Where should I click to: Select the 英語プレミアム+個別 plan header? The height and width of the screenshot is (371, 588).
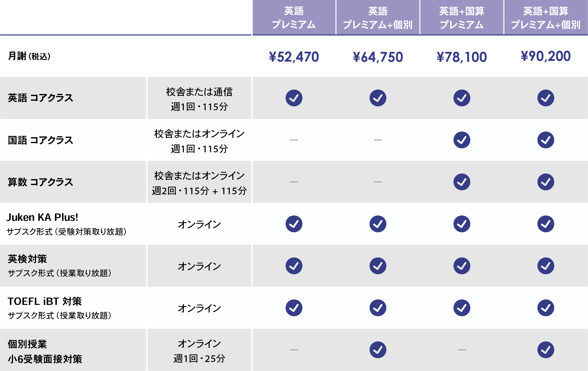coord(378,18)
